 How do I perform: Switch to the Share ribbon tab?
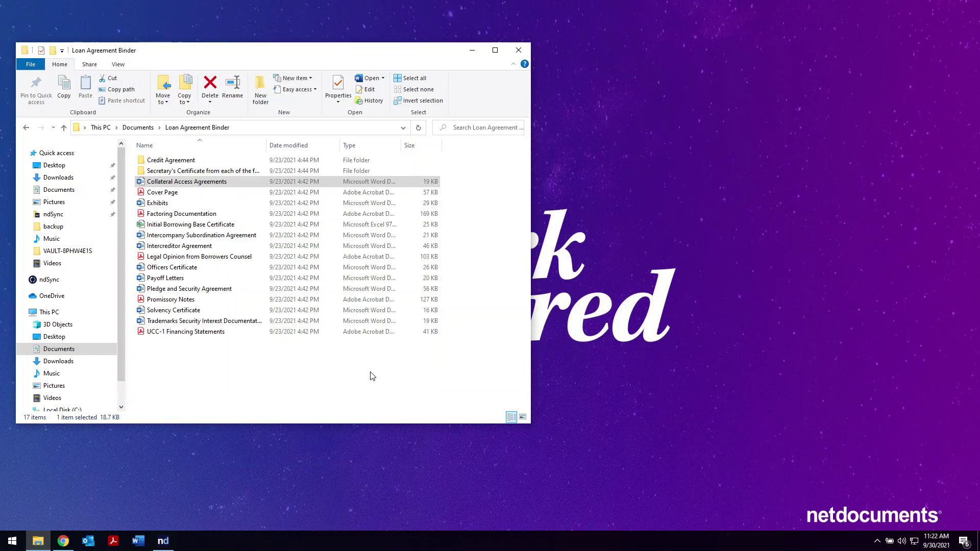tap(89, 64)
